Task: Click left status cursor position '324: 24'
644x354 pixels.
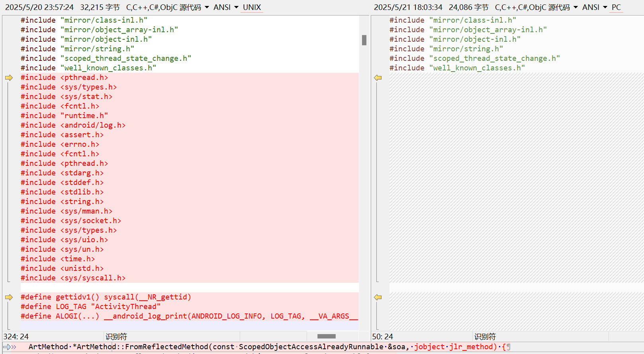Action: [x=16, y=336]
